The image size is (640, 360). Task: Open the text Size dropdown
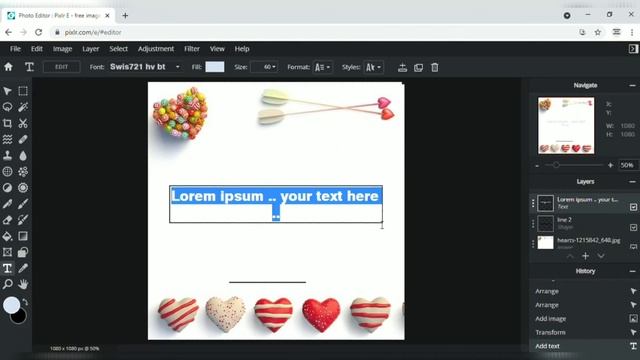coord(264,67)
